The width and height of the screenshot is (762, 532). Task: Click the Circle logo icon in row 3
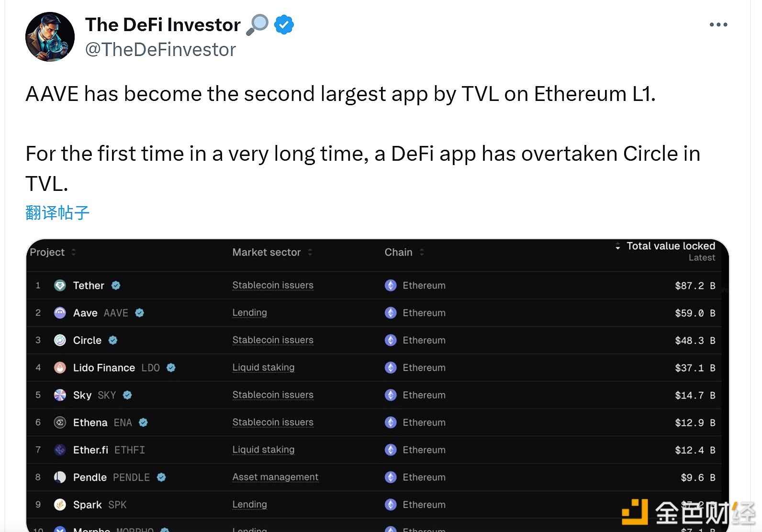pos(60,340)
